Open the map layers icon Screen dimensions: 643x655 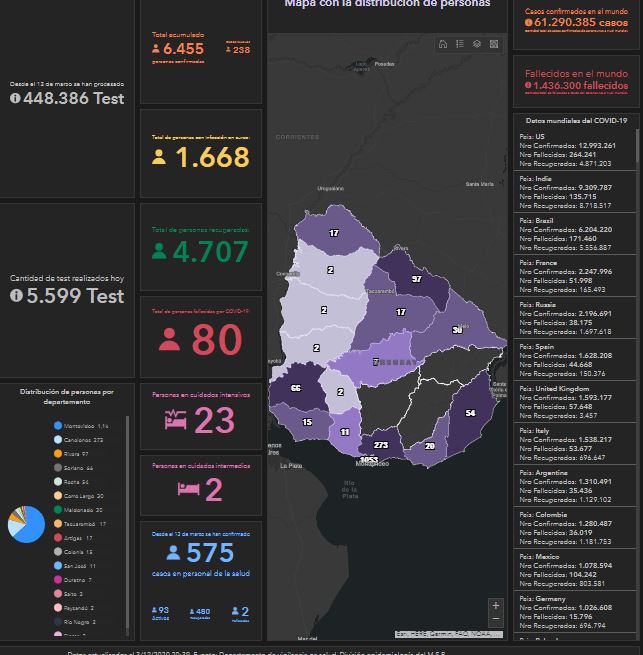[x=477, y=44]
